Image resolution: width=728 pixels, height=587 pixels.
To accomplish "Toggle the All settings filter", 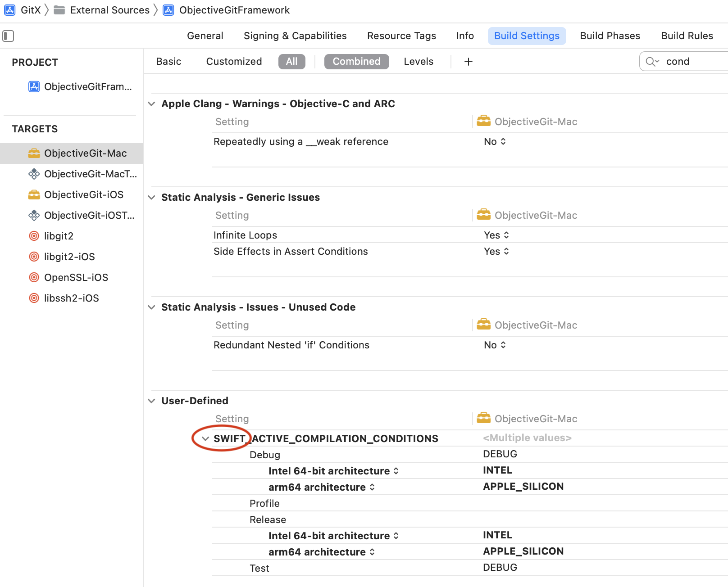I will 291,62.
